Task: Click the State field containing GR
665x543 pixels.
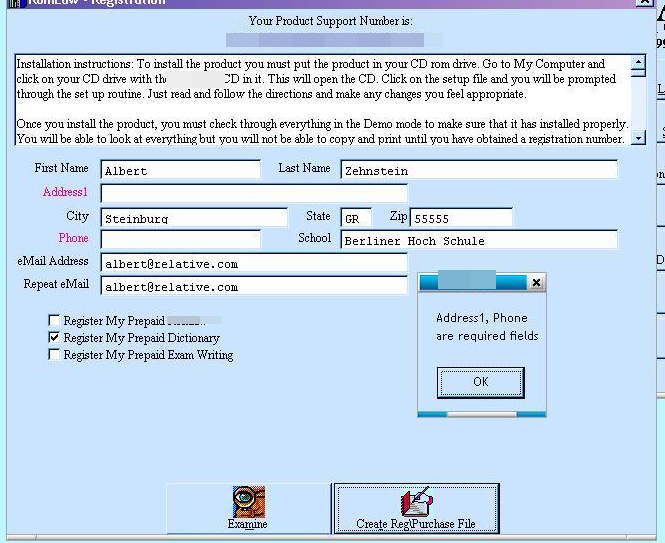Action: (356, 217)
